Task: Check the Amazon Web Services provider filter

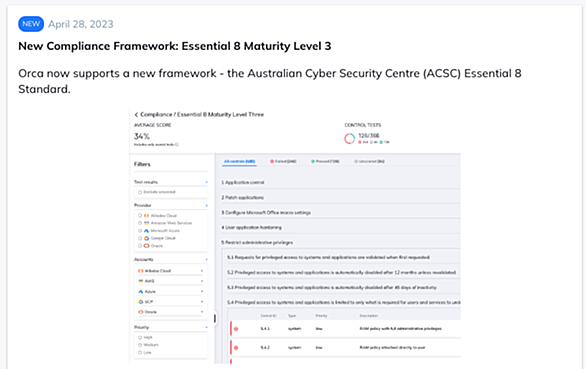Action: tap(140, 223)
